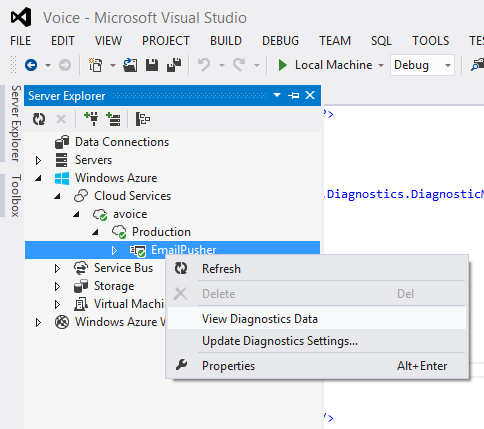The height and width of the screenshot is (429, 484).
Task: Select View Diagnostics Data
Action: (317, 319)
